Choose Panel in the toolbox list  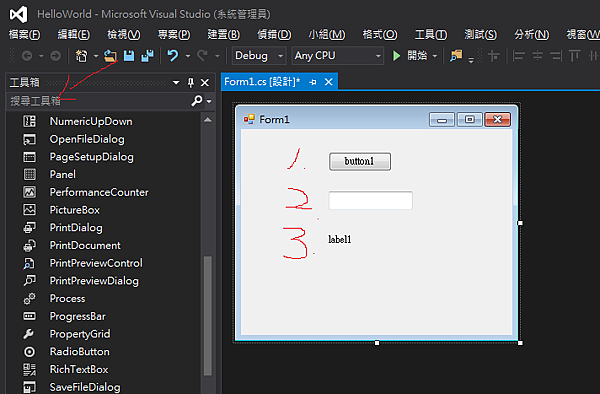(x=63, y=174)
